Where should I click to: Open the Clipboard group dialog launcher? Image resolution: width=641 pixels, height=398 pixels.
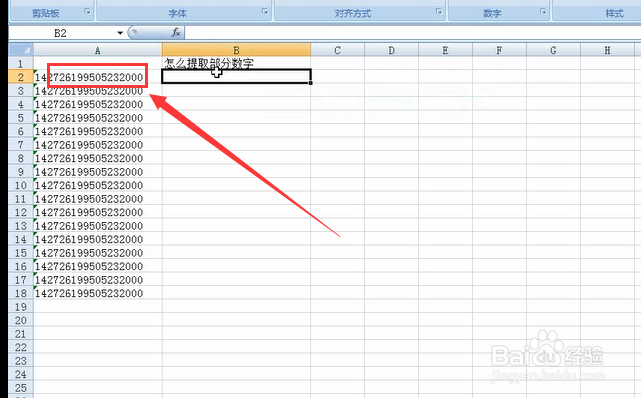click(x=87, y=12)
